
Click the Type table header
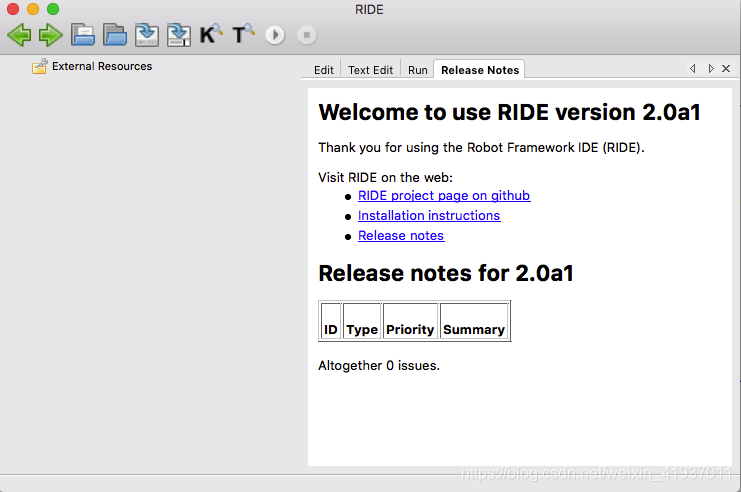click(362, 321)
